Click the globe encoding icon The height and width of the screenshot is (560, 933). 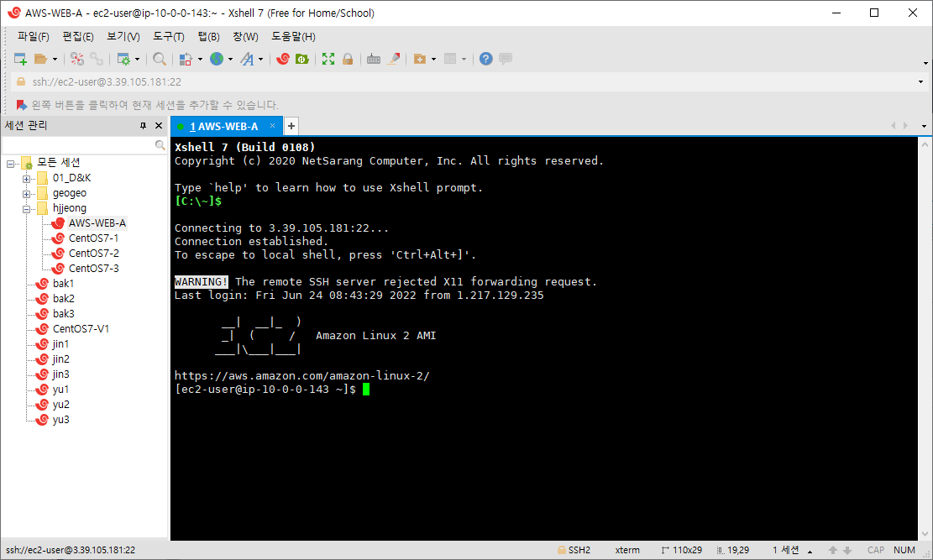tap(217, 59)
